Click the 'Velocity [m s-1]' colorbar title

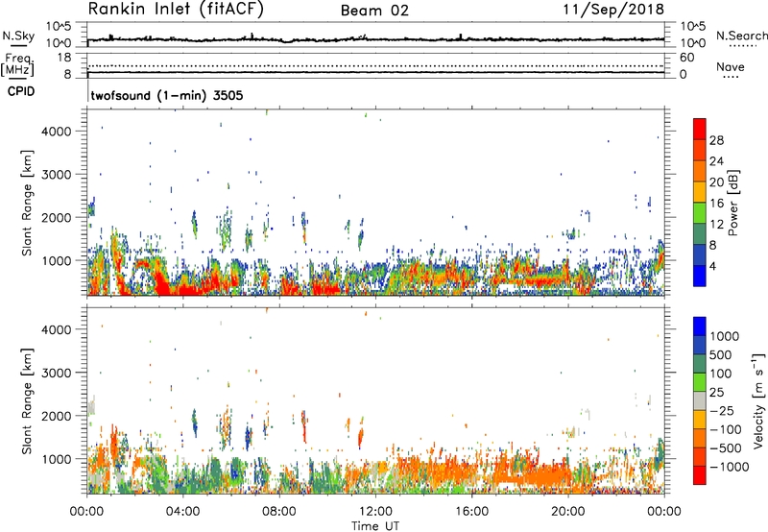[x=758, y=400]
